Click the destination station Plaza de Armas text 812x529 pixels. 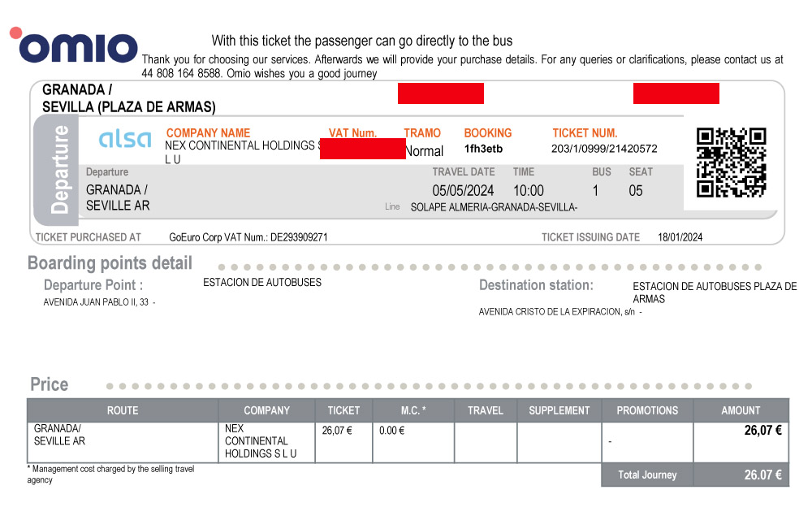click(715, 293)
